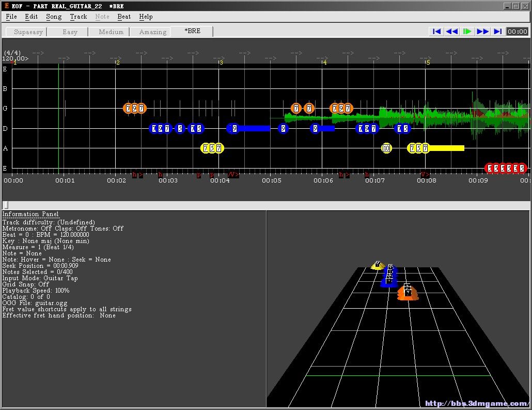The image size is (532, 410).
Task: Select blue fret 9 note with the short sustain
Action: click(x=315, y=128)
